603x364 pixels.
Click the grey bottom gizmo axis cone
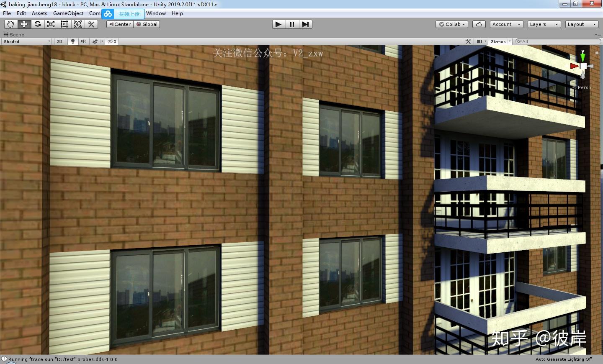click(x=583, y=74)
